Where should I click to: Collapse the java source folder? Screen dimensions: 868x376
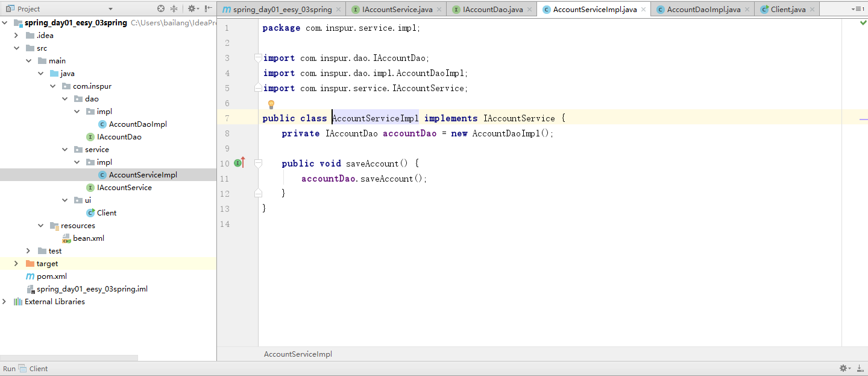click(x=40, y=74)
